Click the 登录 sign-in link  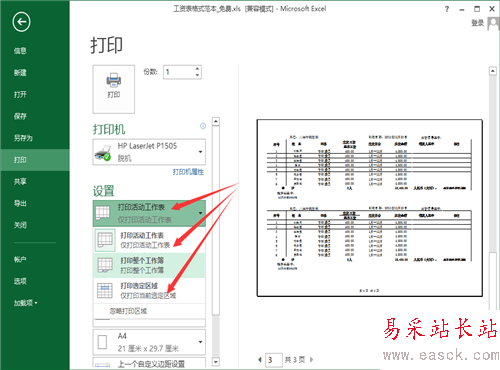[x=477, y=23]
